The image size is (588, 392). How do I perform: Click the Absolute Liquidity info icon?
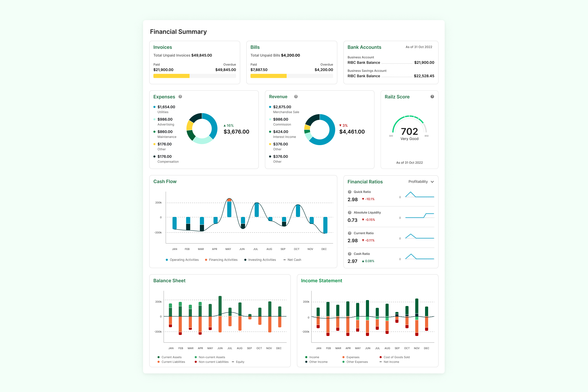350,213
